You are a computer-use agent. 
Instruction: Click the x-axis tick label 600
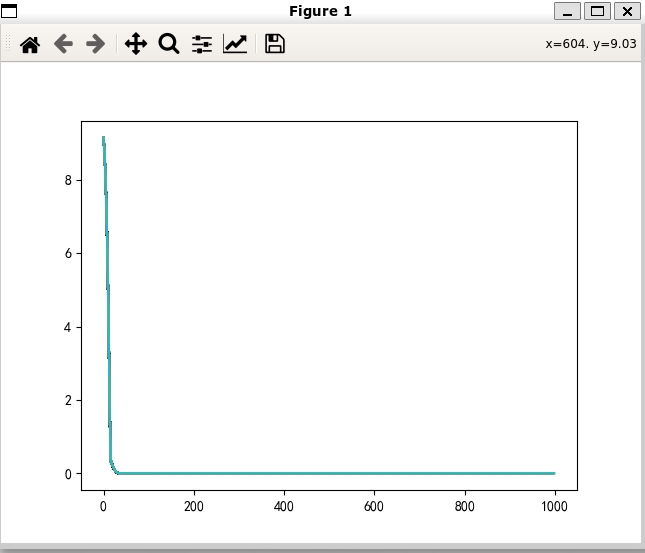[374, 506]
